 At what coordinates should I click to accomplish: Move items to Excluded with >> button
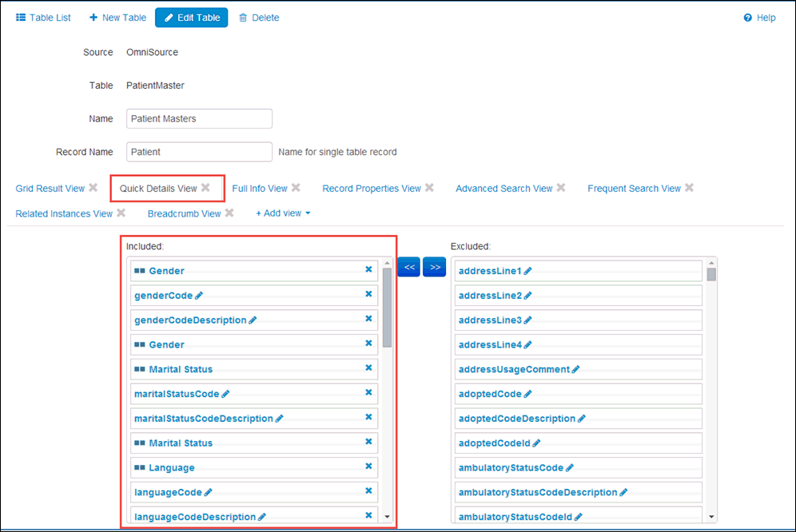tap(434, 267)
